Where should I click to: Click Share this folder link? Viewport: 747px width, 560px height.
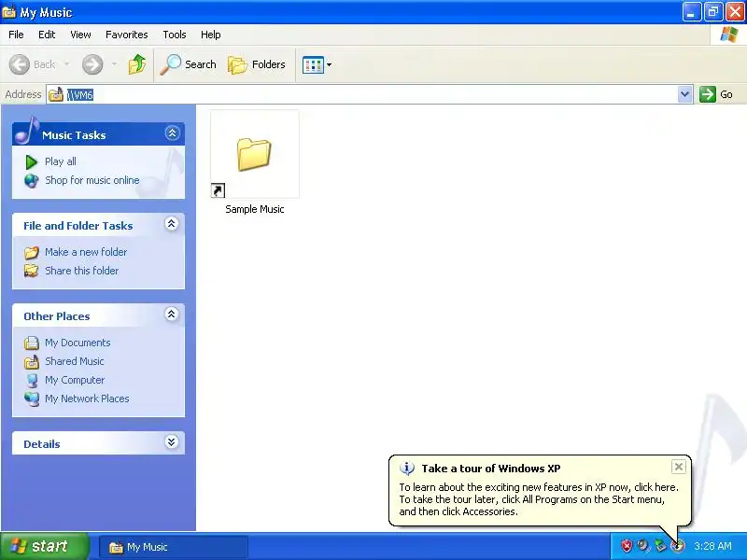pos(81,271)
